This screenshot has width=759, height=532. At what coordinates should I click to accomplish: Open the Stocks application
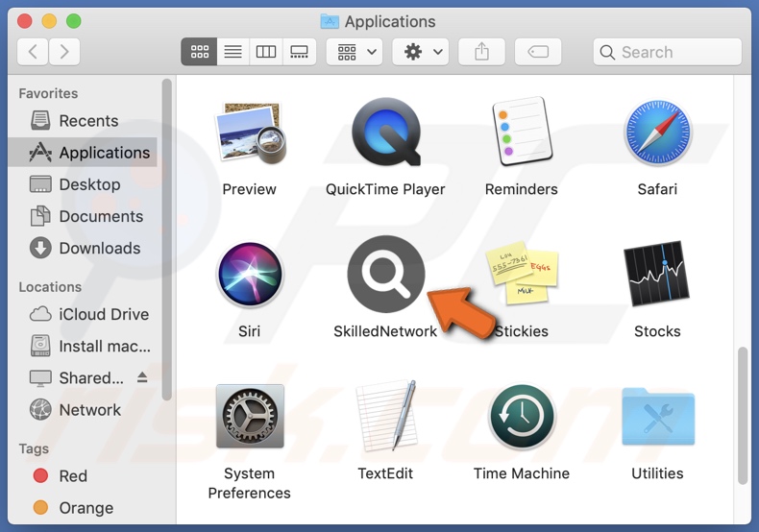[657, 275]
